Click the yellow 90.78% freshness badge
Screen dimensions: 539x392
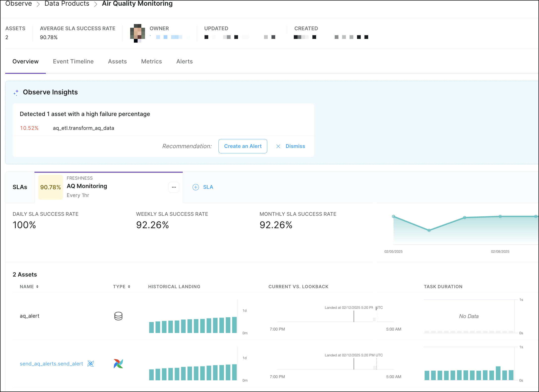[x=51, y=187]
